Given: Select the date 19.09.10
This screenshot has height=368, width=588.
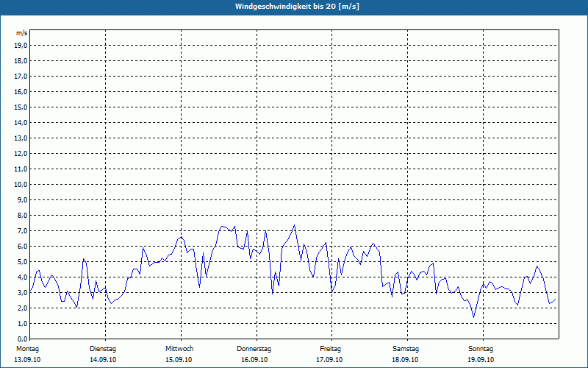Looking at the screenshot, I should 481,360.
